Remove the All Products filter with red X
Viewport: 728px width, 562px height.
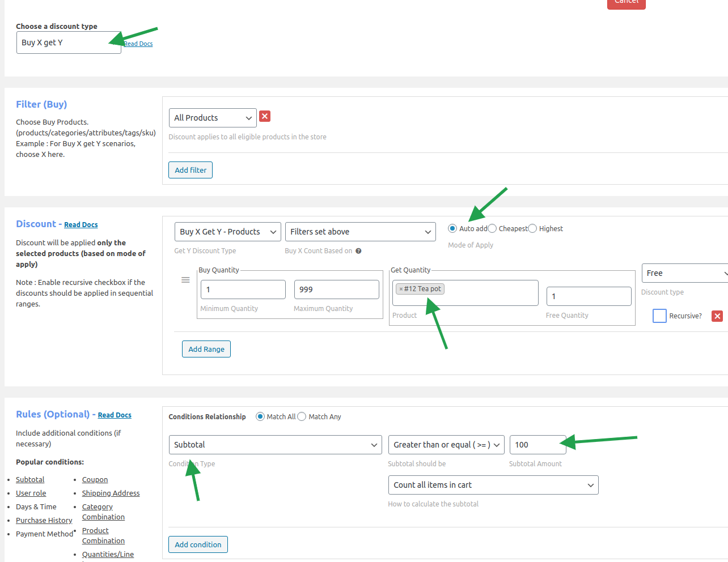pyautogui.click(x=265, y=117)
